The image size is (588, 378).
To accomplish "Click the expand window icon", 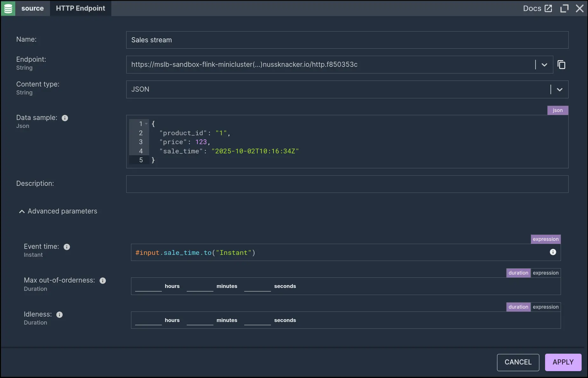I will pos(564,8).
